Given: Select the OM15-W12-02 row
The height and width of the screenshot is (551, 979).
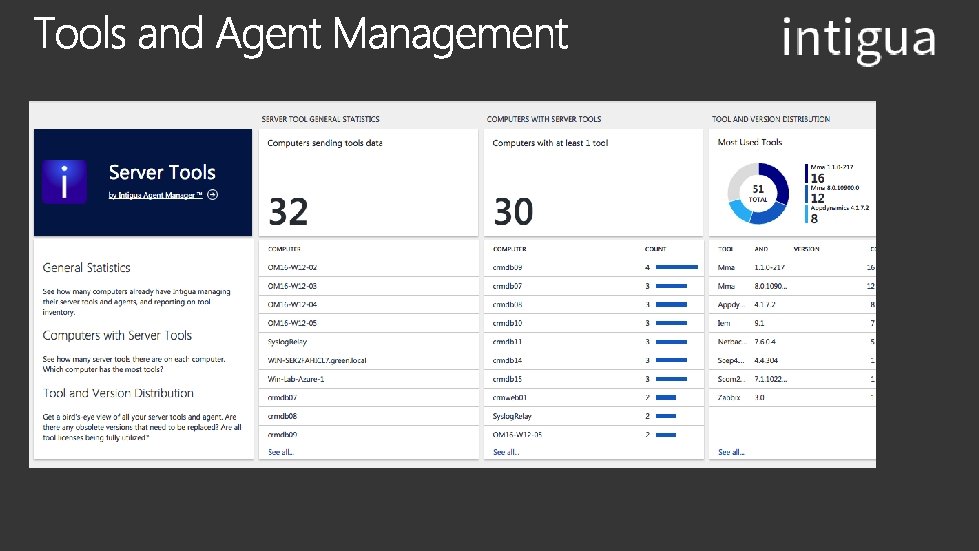Looking at the screenshot, I should 368,267.
